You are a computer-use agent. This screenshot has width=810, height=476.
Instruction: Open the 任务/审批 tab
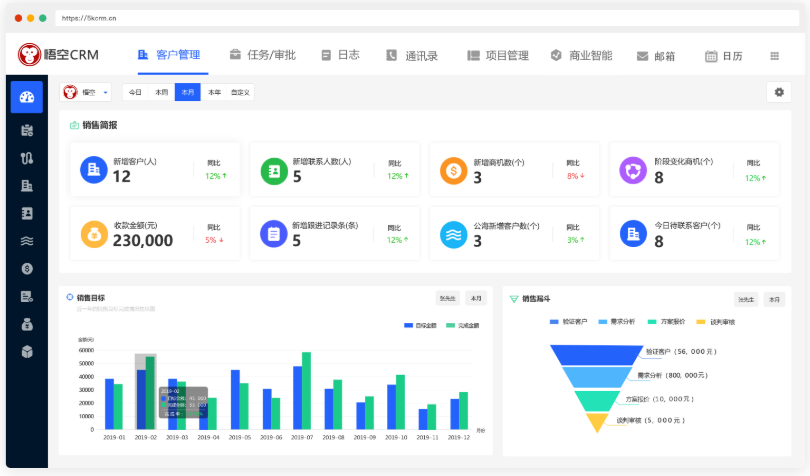click(x=263, y=55)
